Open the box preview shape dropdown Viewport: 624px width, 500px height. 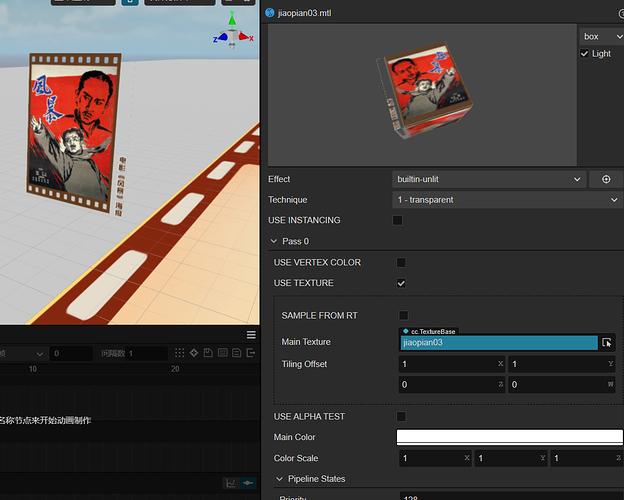point(601,36)
